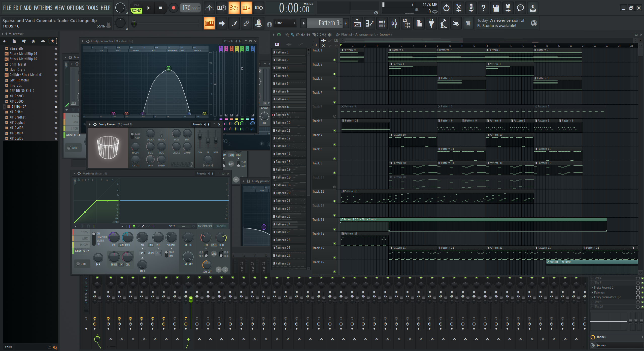Toggle the 3.2.1 countdown before recording
Viewport: 644px width, 351px height.
tap(234, 8)
